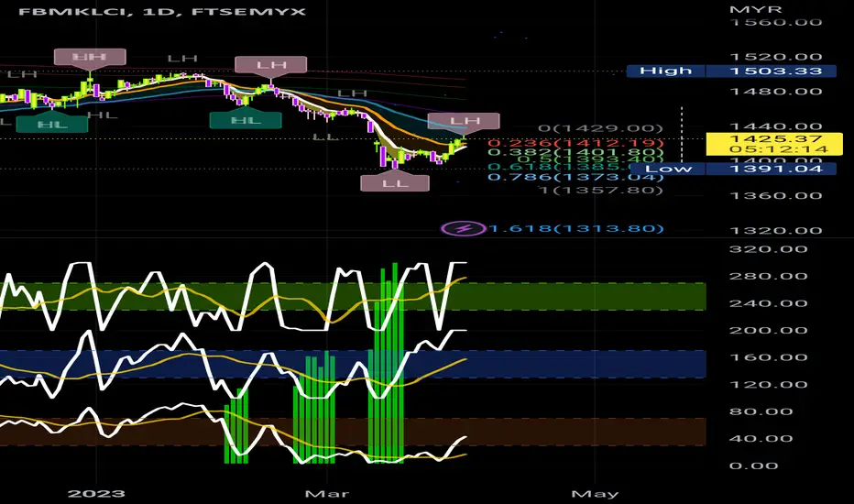Click the brown oscillator zone band
The height and width of the screenshot is (504, 854).
click(x=353, y=433)
